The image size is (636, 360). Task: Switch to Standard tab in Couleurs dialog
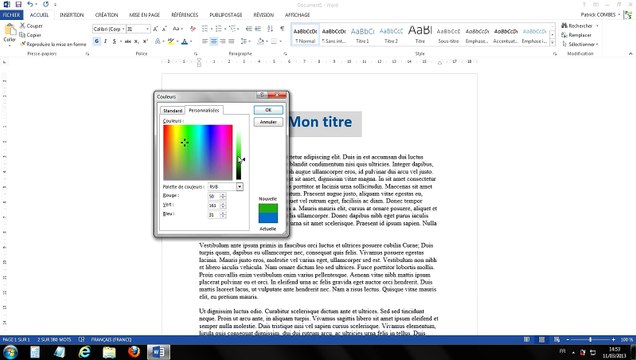tap(173, 111)
